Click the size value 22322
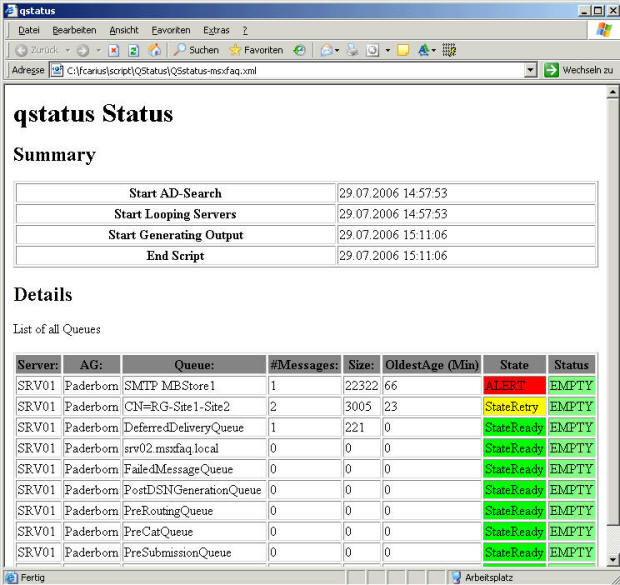 tap(361, 386)
